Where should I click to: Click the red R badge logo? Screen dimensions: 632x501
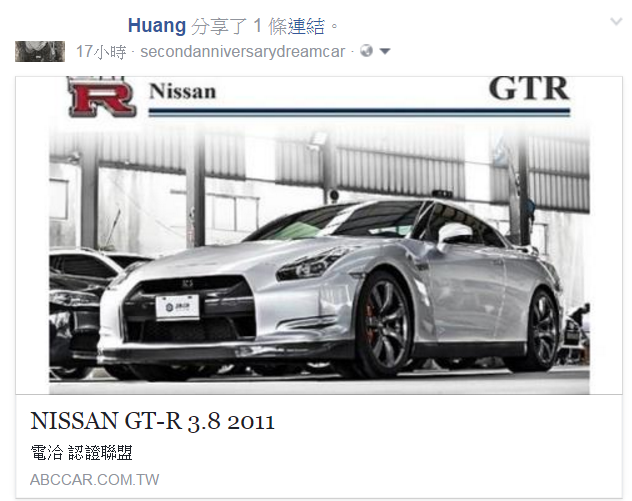[100, 97]
